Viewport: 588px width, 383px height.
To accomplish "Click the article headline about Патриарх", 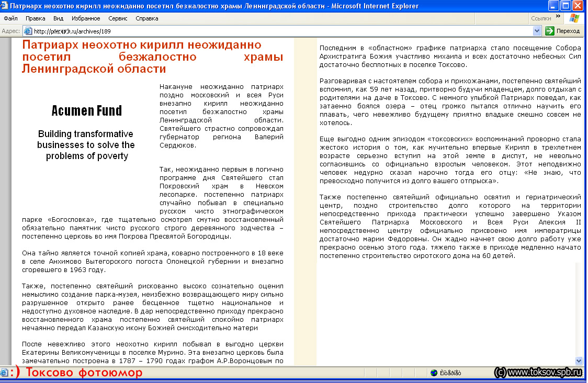I will pos(152,57).
